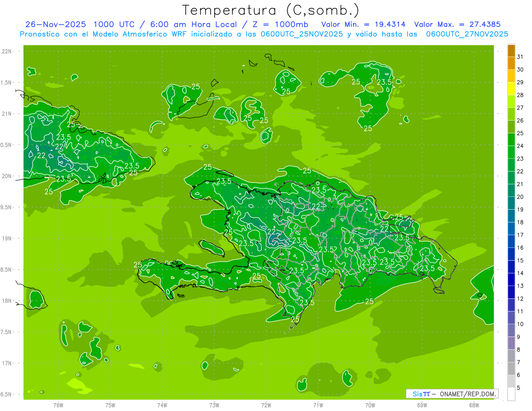Click the "18N" latitude label
Viewport: 532px width, 411px height.
click(x=7, y=301)
